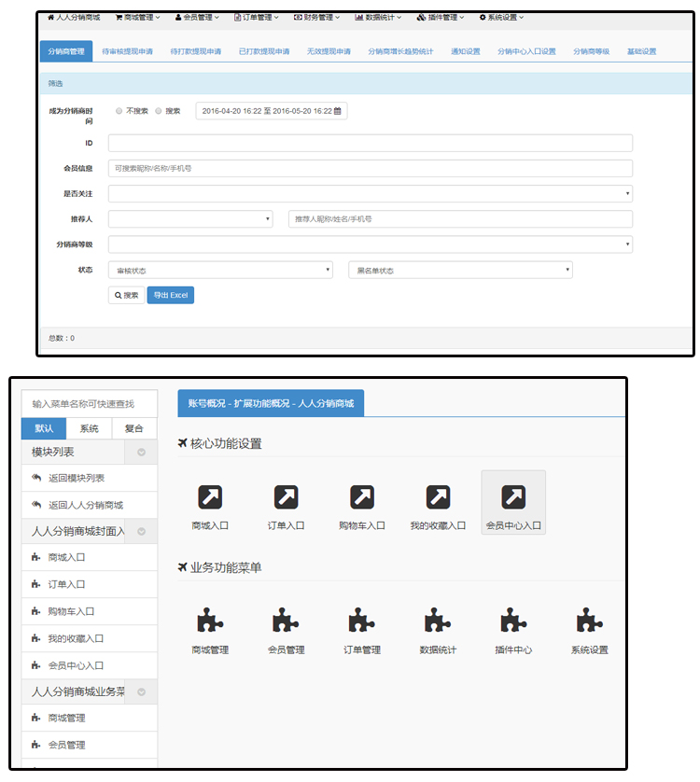Select the 不搜索 radio button
The image size is (700, 782).
click(x=119, y=111)
